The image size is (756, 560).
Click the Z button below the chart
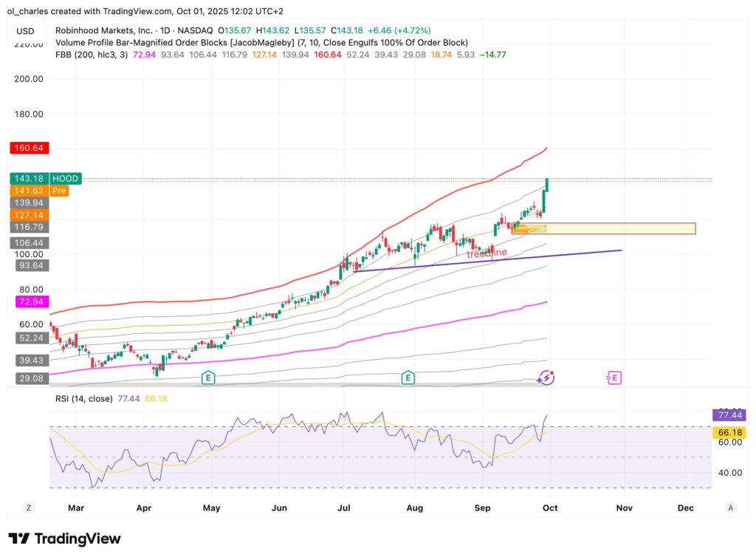29,508
